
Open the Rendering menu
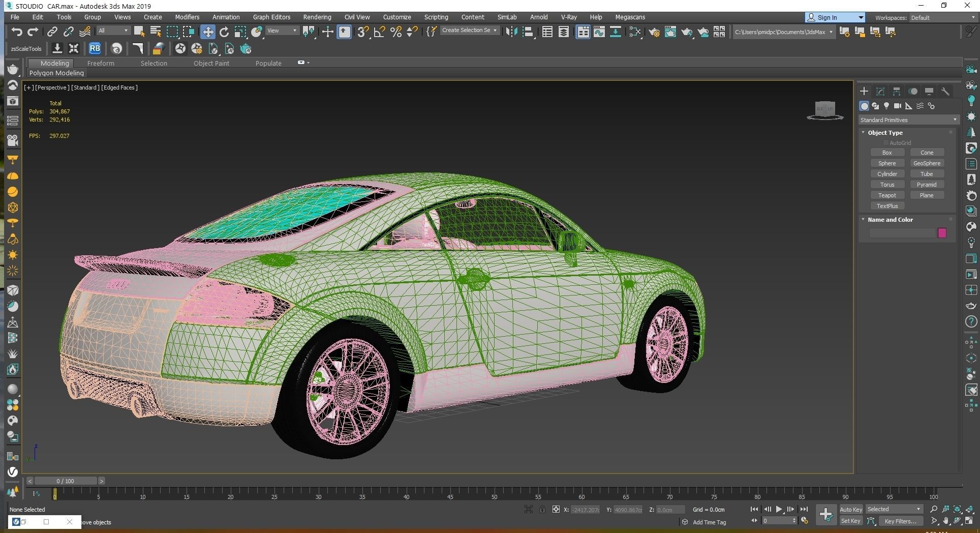point(317,17)
